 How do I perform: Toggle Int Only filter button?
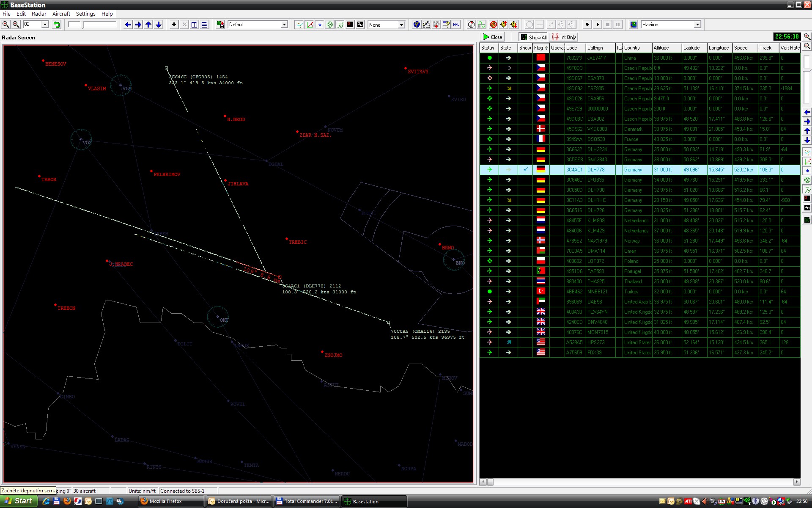click(x=564, y=37)
